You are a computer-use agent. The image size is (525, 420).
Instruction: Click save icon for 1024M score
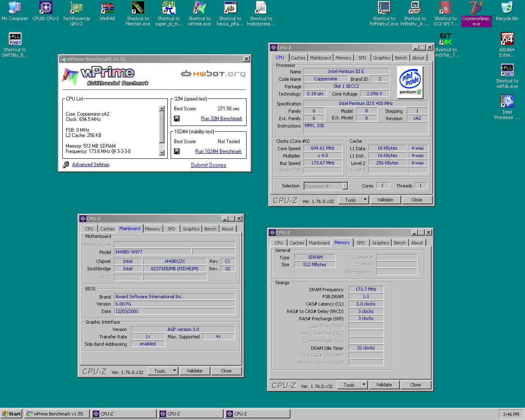tap(177, 151)
